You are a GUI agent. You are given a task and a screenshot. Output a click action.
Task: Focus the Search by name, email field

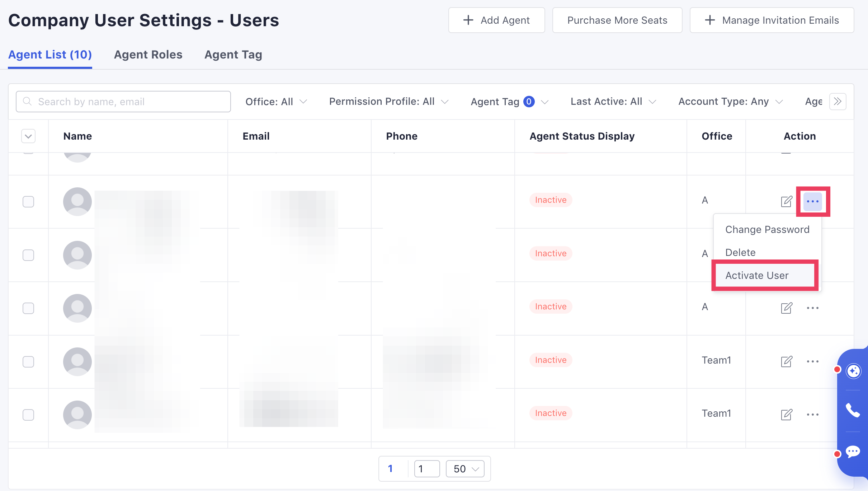[123, 102]
